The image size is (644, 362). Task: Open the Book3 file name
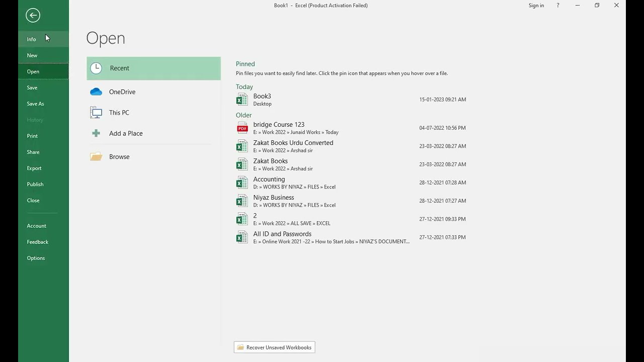coord(262,96)
